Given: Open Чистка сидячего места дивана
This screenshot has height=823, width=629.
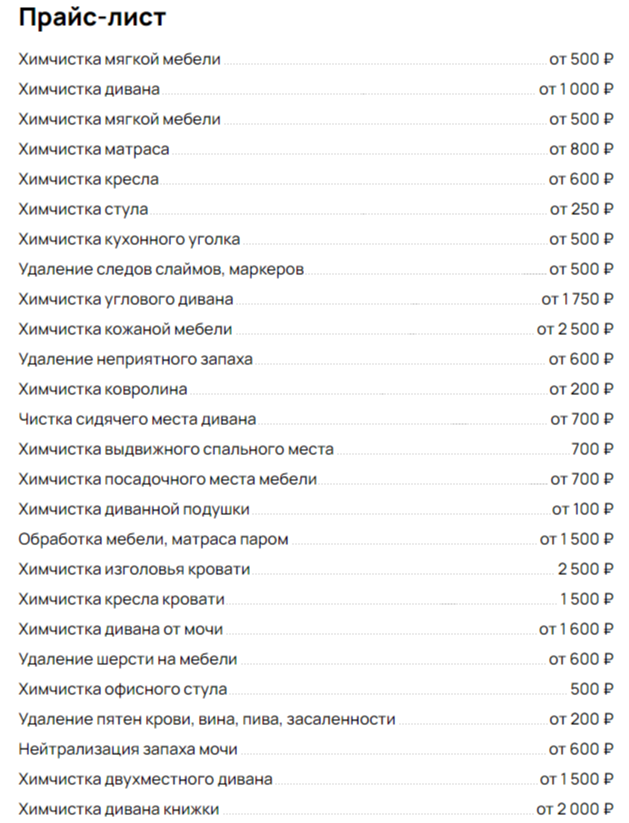Looking at the screenshot, I should tap(137, 419).
